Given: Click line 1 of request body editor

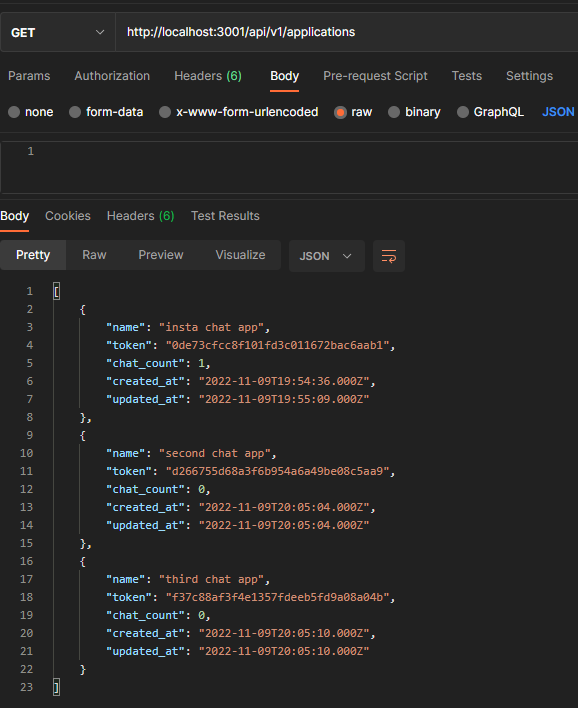Looking at the screenshot, I should (x=289, y=151).
